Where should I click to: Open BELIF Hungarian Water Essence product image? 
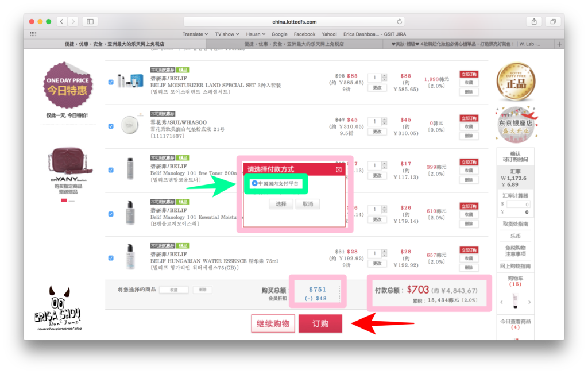click(130, 257)
